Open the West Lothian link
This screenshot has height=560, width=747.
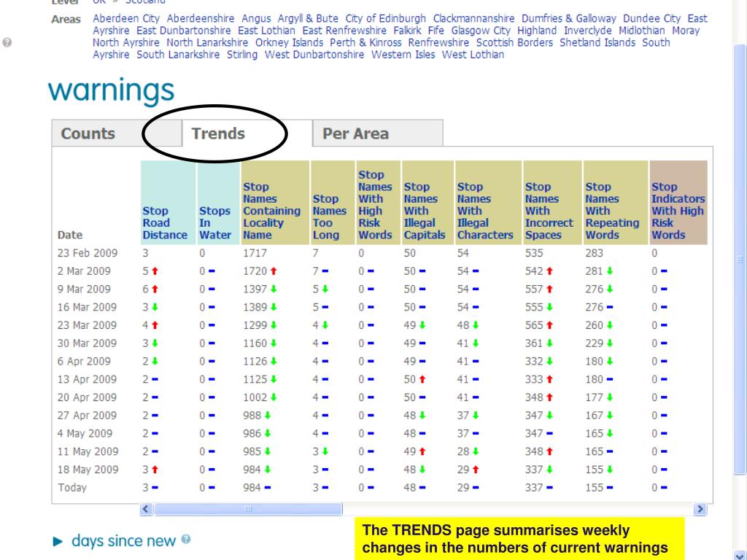click(473, 55)
